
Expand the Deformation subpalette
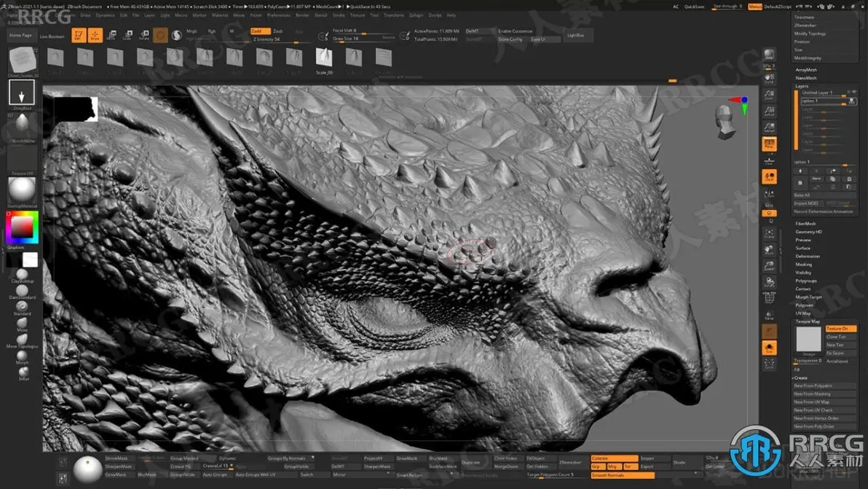[x=808, y=257]
